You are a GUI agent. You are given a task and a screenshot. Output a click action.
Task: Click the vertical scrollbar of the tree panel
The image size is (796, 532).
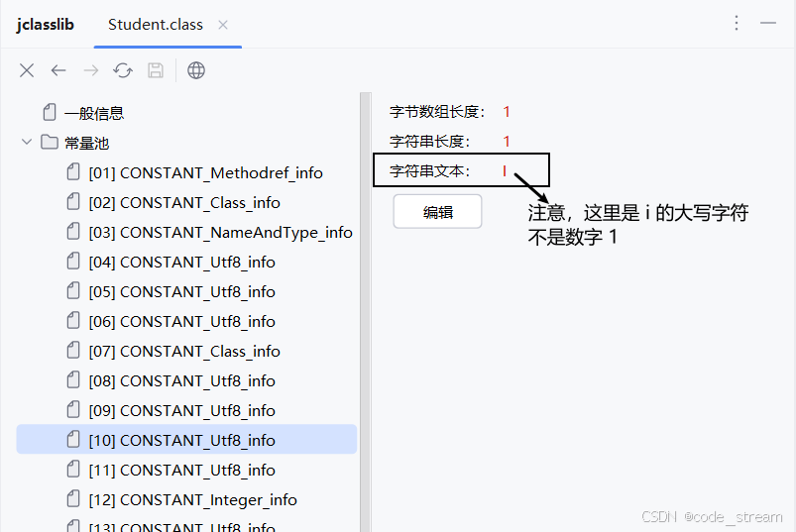pyautogui.click(x=366, y=312)
